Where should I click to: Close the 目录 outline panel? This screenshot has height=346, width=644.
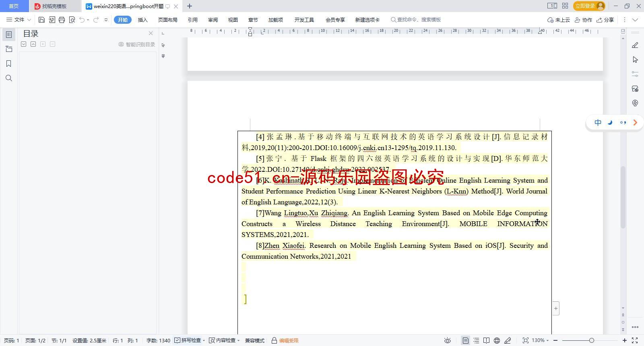coord(151,33)
